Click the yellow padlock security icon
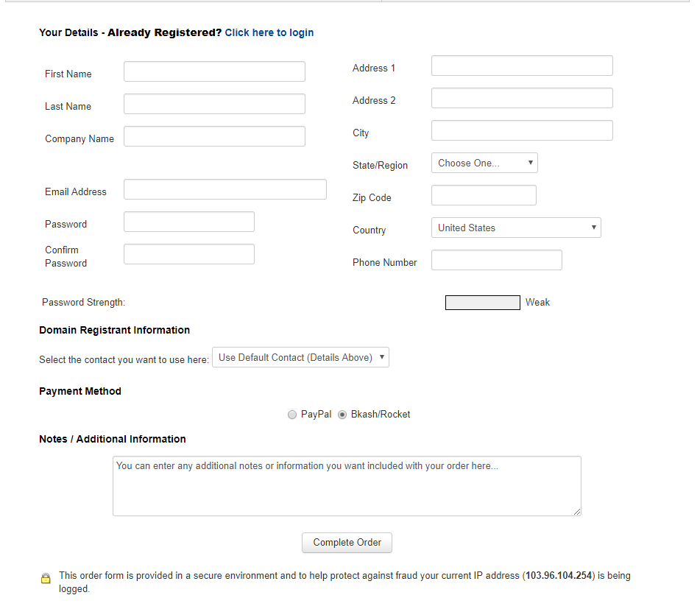The height and width of the screenshot is (609, 700). click(46, 578)
